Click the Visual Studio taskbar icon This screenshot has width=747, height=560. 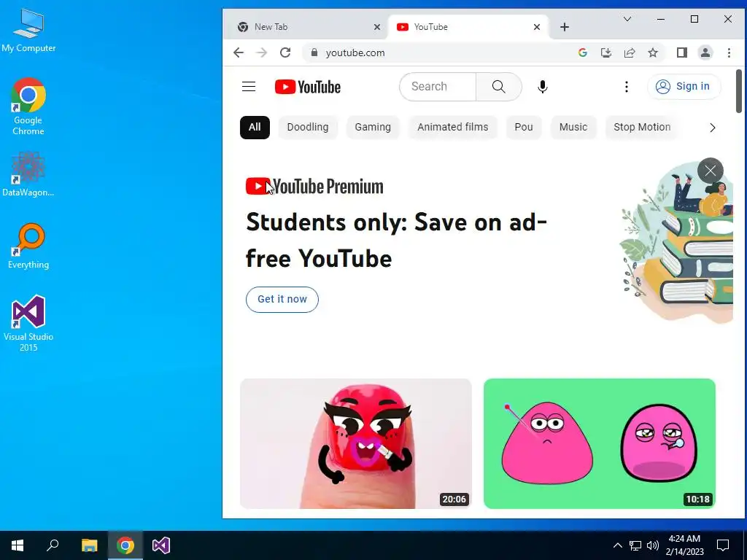pyautogui.click(x=161, y=545)
